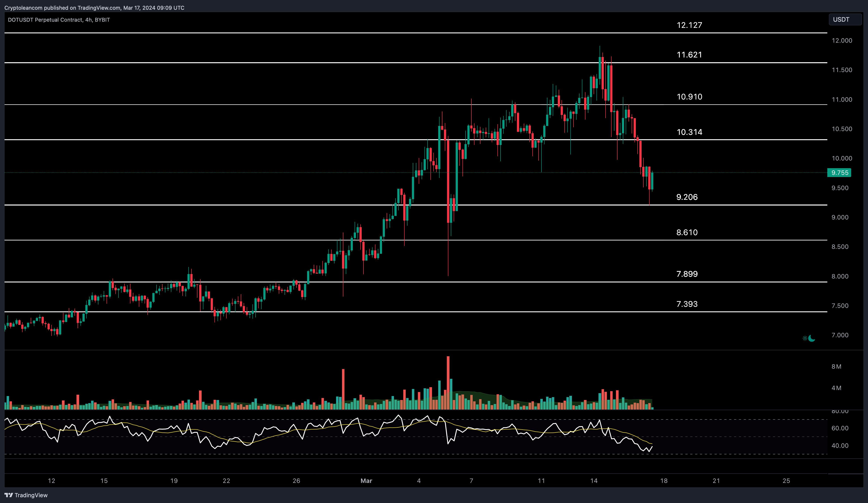
Task: Click the 10.314 level label
Action: point(689,132)
